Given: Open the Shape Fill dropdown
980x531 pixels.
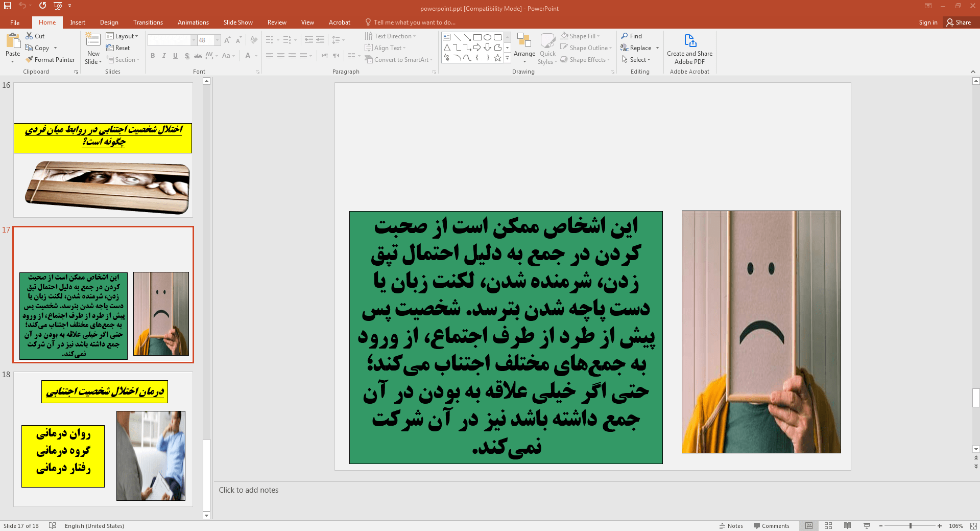Looking at the screenshot, I should tap(580, 36).
